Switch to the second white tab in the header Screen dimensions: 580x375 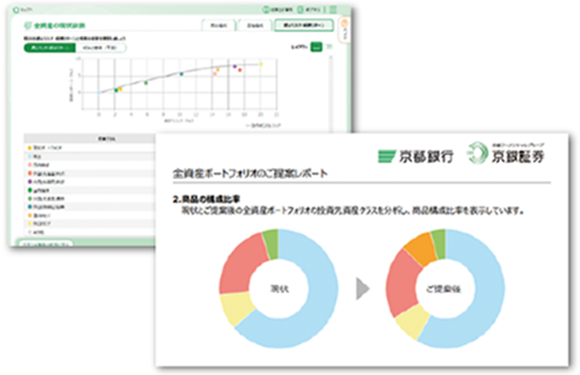pos(254,26)
